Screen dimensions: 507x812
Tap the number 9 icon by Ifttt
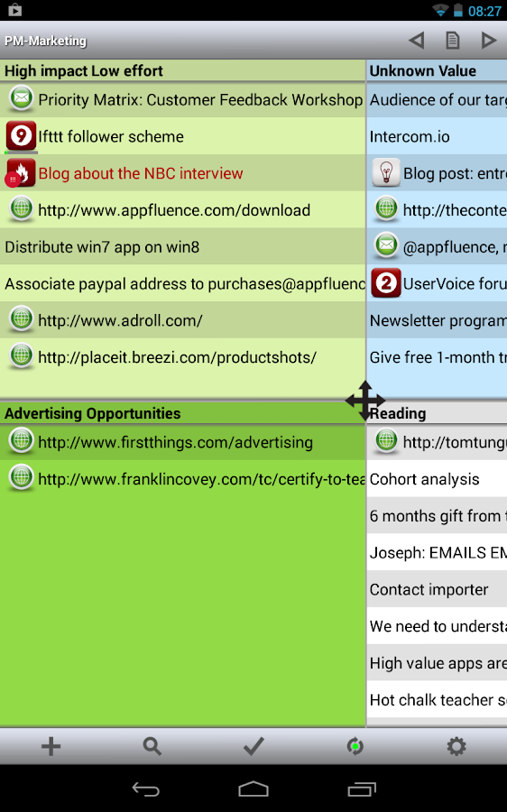(x=22, y=135)
